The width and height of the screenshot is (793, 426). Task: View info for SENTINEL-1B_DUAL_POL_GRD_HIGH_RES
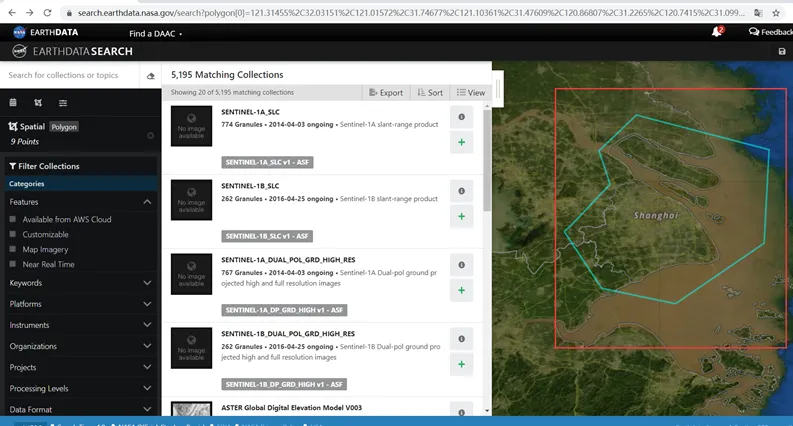(x=461, y=338)
